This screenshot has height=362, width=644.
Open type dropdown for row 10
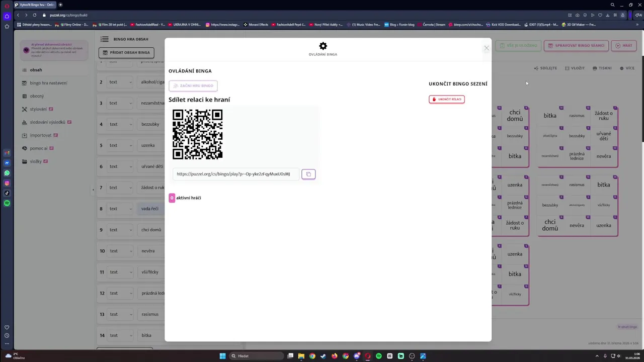click(x=121, y=251)
